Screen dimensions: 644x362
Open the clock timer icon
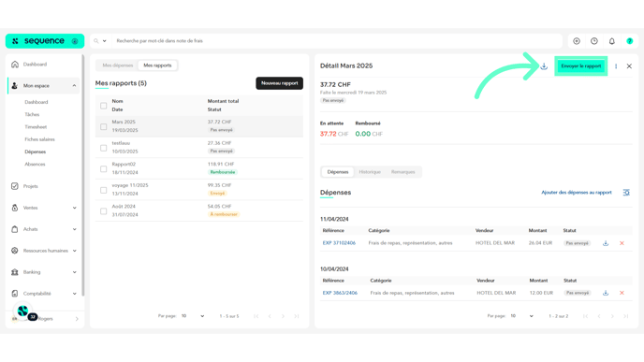click(x=594, y=41)
